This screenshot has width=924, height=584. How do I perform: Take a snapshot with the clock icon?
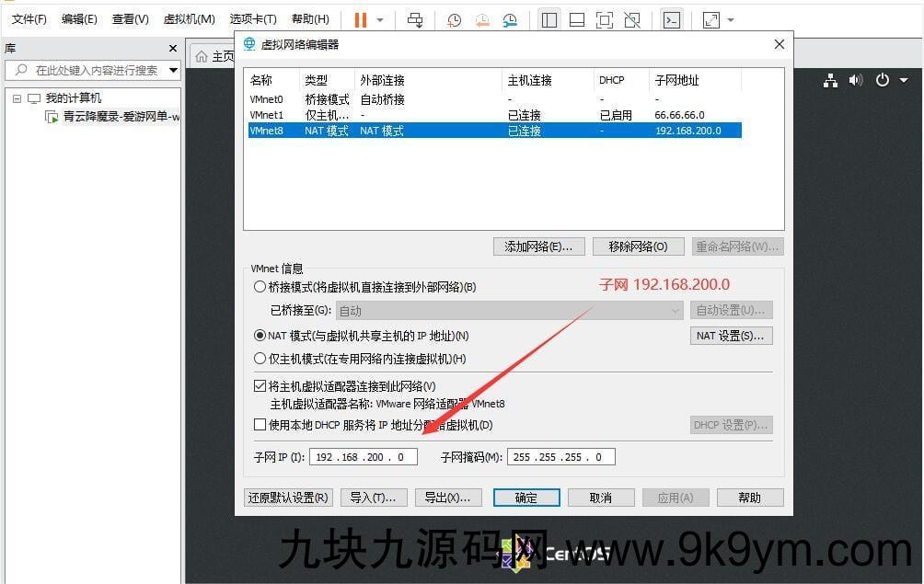(x=455, y=19)
